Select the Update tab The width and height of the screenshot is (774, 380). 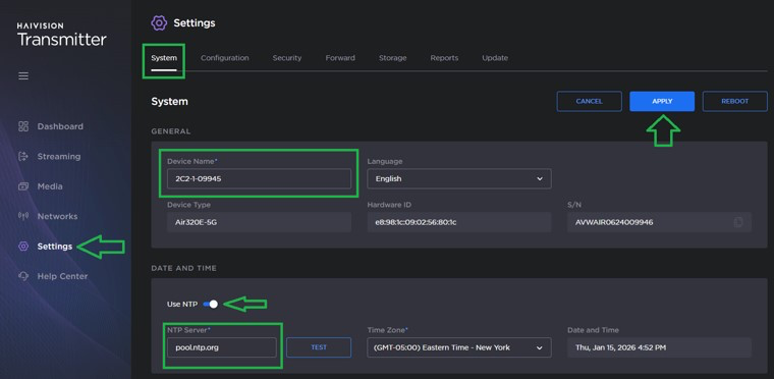tap(495, 58)
